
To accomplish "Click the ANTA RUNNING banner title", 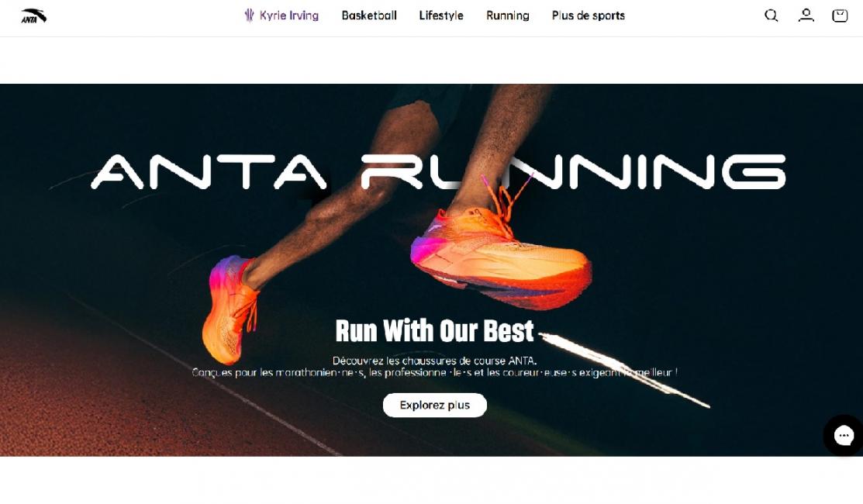I will pos(438,171).
